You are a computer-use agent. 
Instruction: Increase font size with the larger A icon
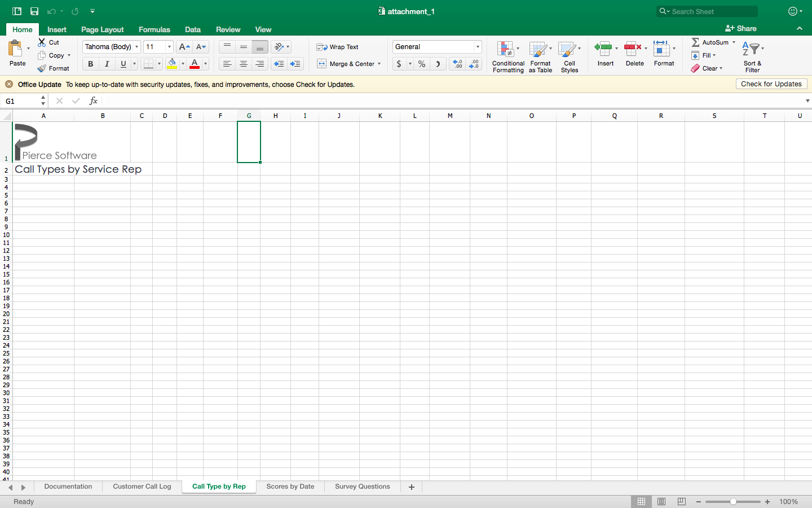(x=184, y=47)
